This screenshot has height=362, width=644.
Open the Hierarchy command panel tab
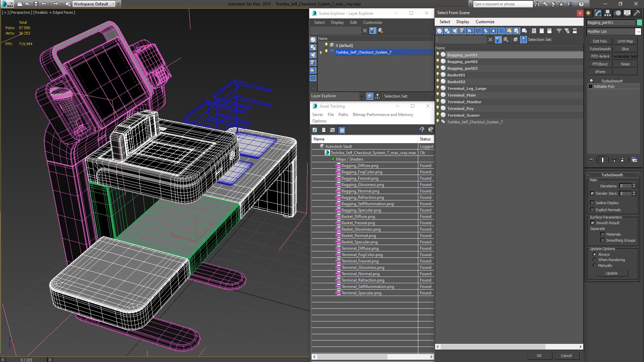608,13
